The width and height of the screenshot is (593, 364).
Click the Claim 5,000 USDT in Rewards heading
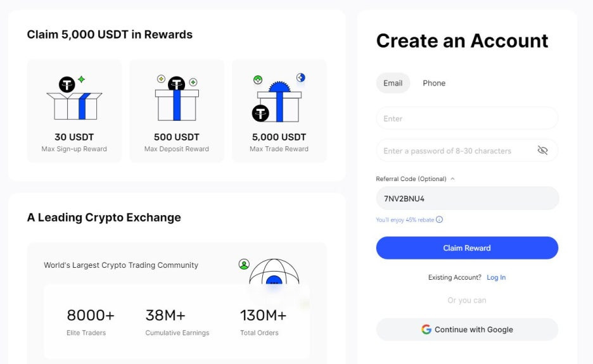110,34
